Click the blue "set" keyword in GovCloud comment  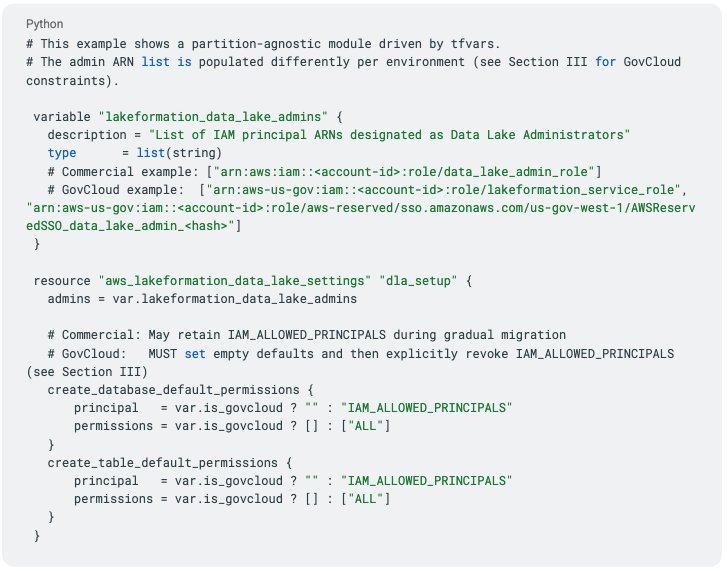pyautogui.click(x=195, y=353)
